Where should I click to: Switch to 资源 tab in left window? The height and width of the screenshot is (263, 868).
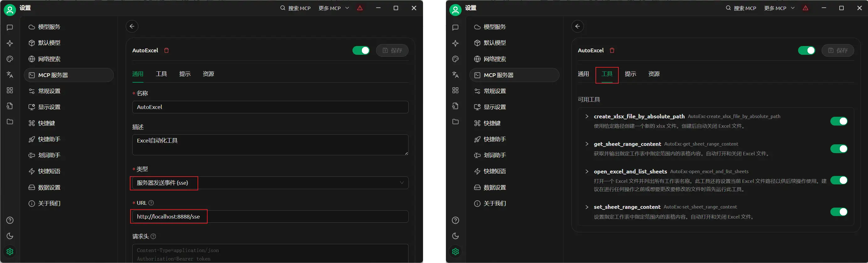coord(208,74)
